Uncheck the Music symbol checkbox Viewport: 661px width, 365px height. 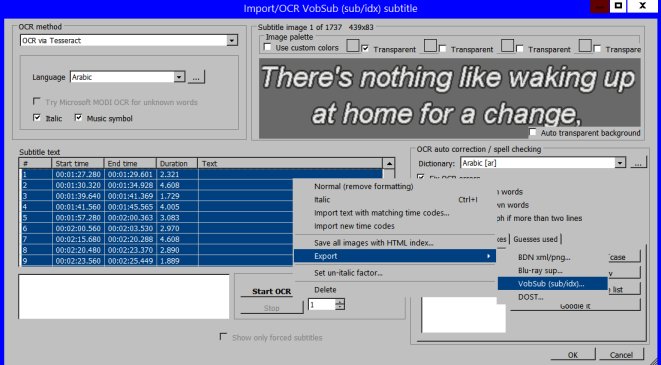pos(78,118)
